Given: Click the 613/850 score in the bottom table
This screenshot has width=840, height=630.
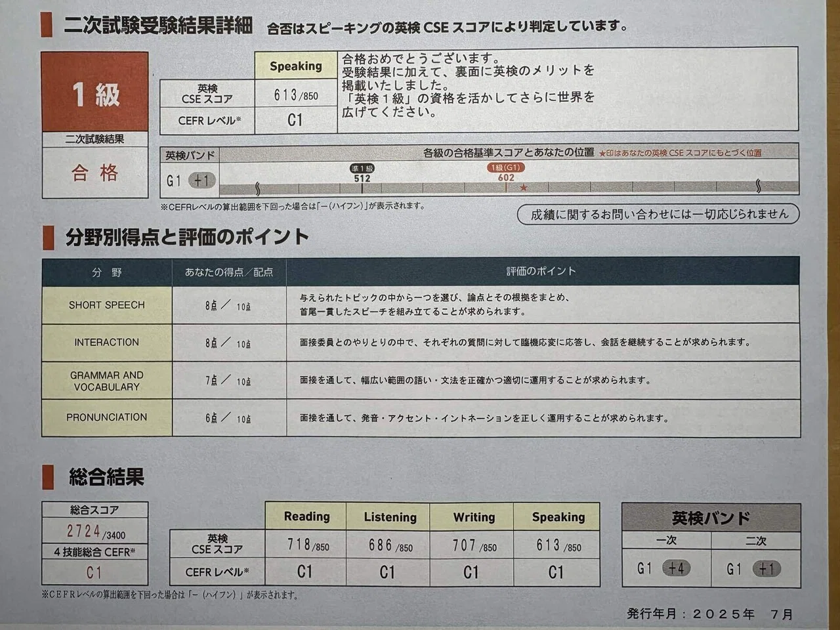Looking at the screenshot, I should point(558,545).
